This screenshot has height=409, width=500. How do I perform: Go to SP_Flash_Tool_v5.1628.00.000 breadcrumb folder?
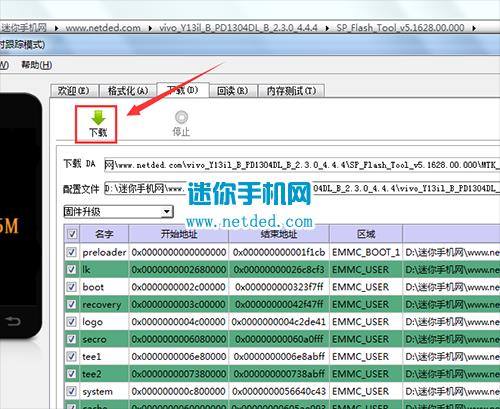click(x=400, y=28)
